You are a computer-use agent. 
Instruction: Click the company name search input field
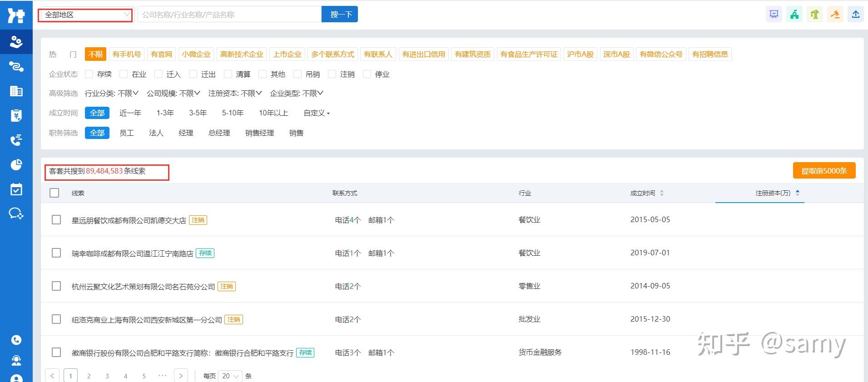click(229, 15)
